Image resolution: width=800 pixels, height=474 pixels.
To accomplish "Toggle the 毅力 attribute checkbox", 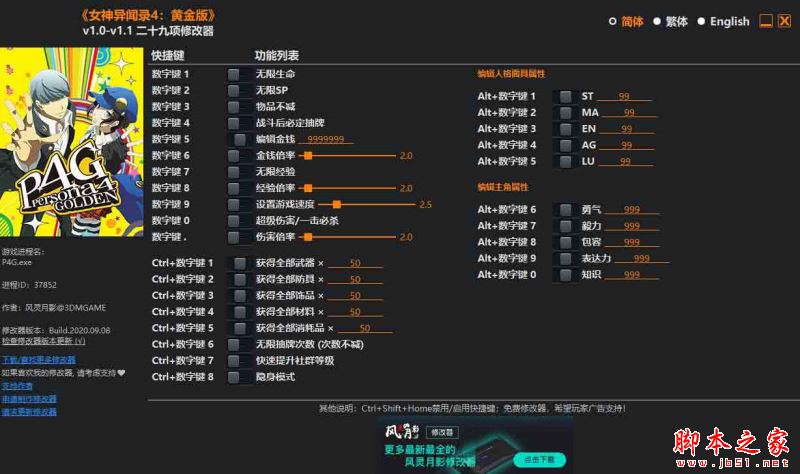I will [565, 226].
